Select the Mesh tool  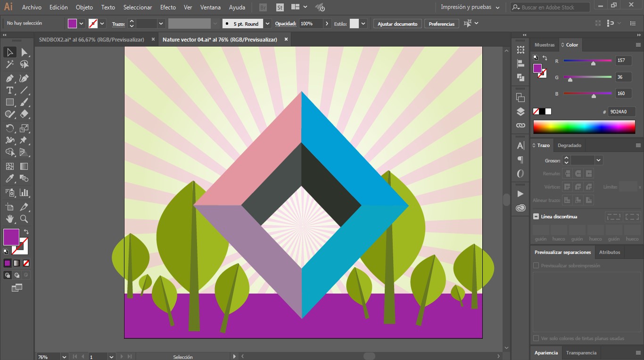coord(10,166)
